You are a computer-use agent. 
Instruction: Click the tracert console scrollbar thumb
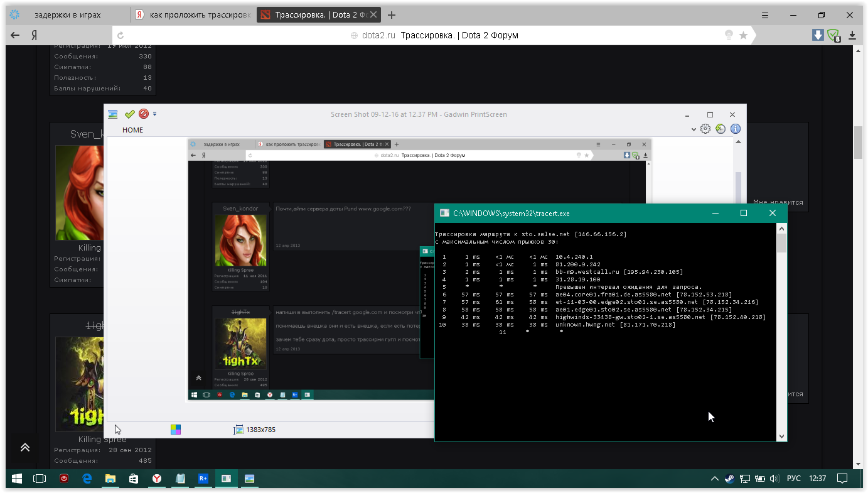pyautogui.click(x=781, y=244)
